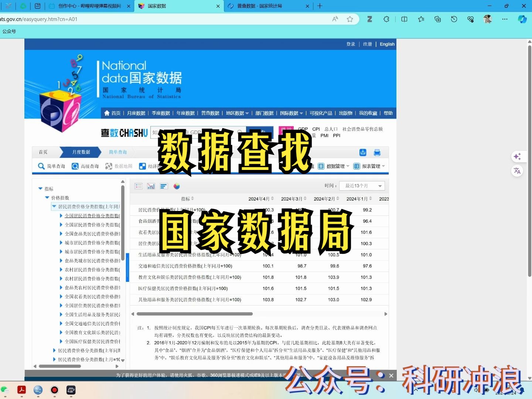Open WeChat from taskbar
This screenshot has width=532, height=399.
tap(5, 390)
